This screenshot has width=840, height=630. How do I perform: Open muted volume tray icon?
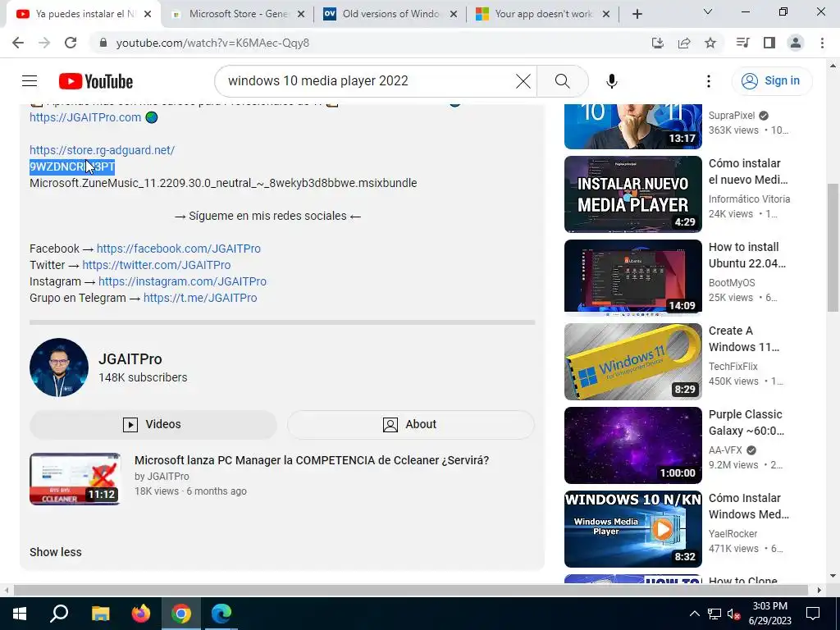pos(733,614)
